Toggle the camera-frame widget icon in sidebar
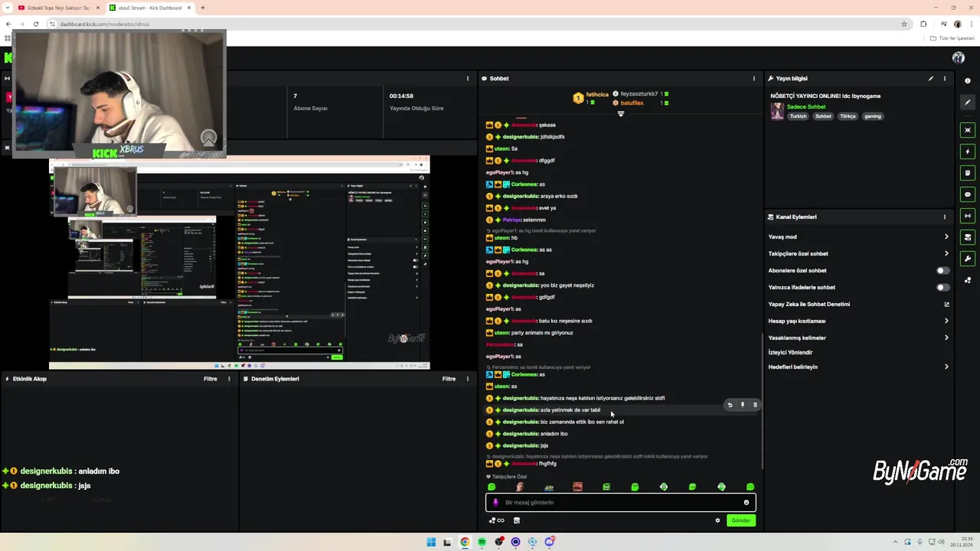The height and width of the screenshot is (551, 980). 968,130
